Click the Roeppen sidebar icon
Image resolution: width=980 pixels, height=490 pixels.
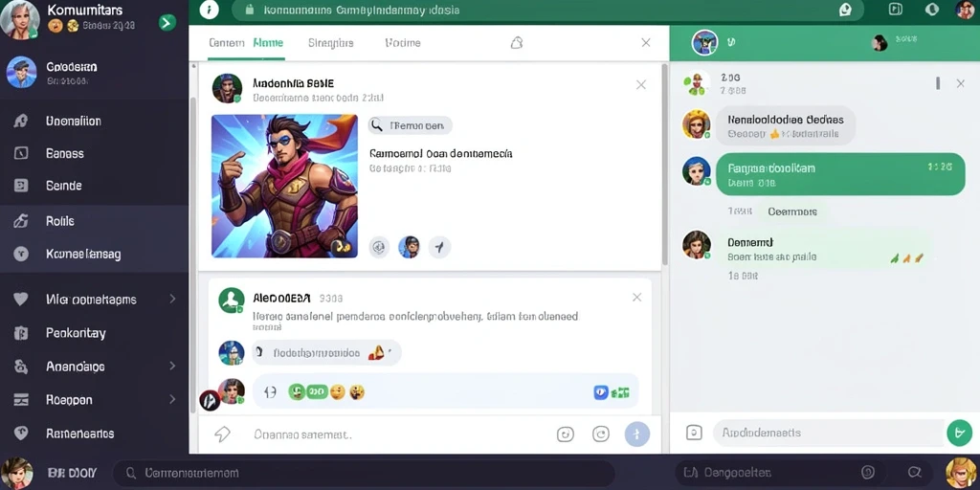click(21, 400)
